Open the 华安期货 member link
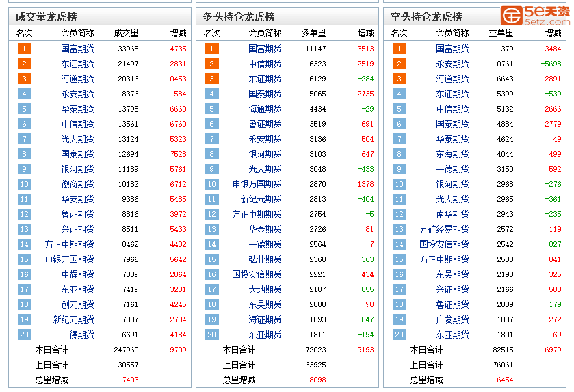574x392 pixels. pos(77,199)
